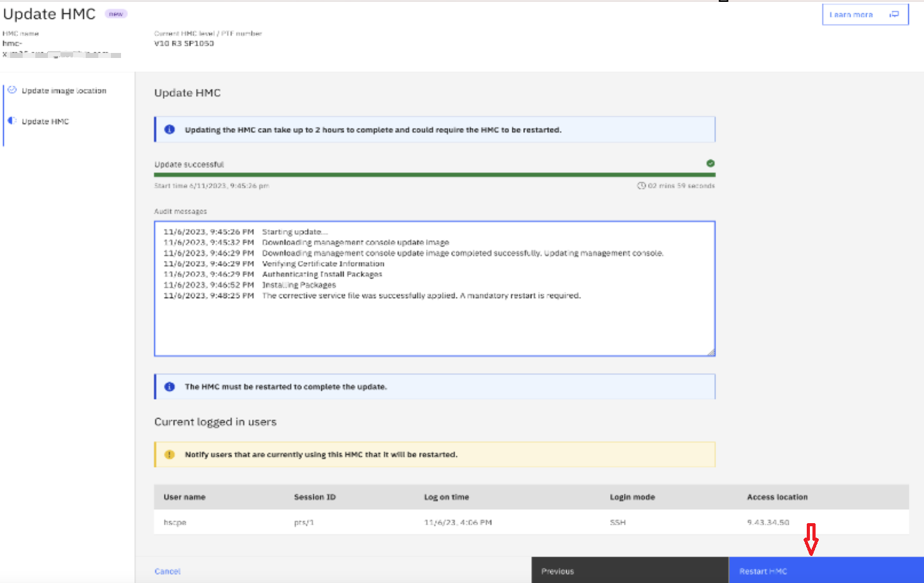Click the Access location column header
Image resolution: width=924 pixels, height=583 pixels.
pyautogui.click(x=777, y=497)
